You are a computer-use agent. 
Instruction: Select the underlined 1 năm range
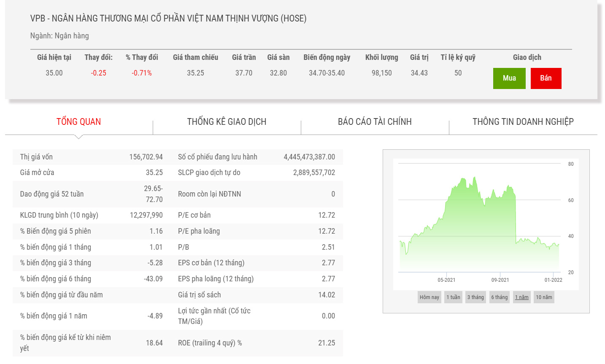pyautogui.click(x=521, y=297)
